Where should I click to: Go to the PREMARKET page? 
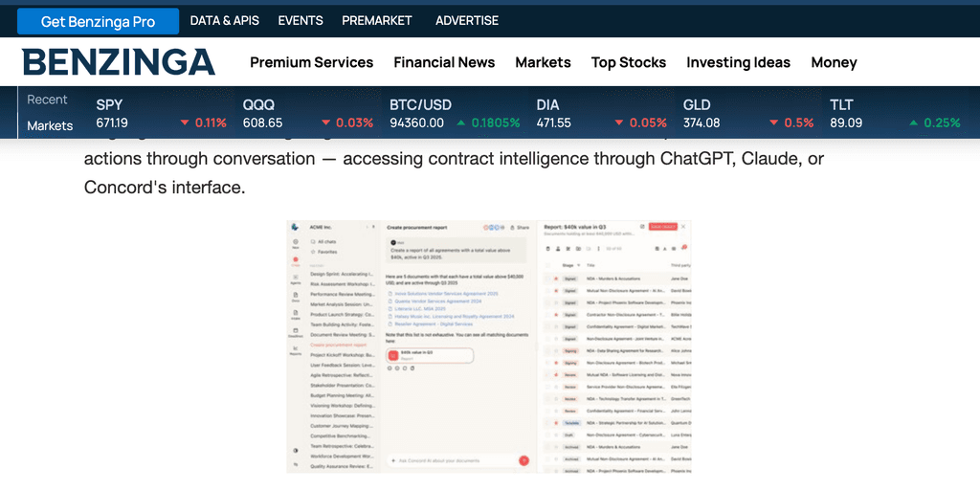377,21
